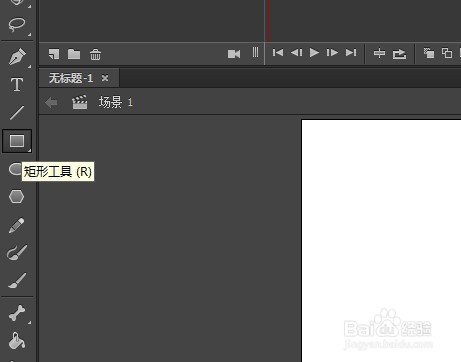Click the 场景 1 scene label
Screen dimensions: 461x362
(x=116, y=102)
